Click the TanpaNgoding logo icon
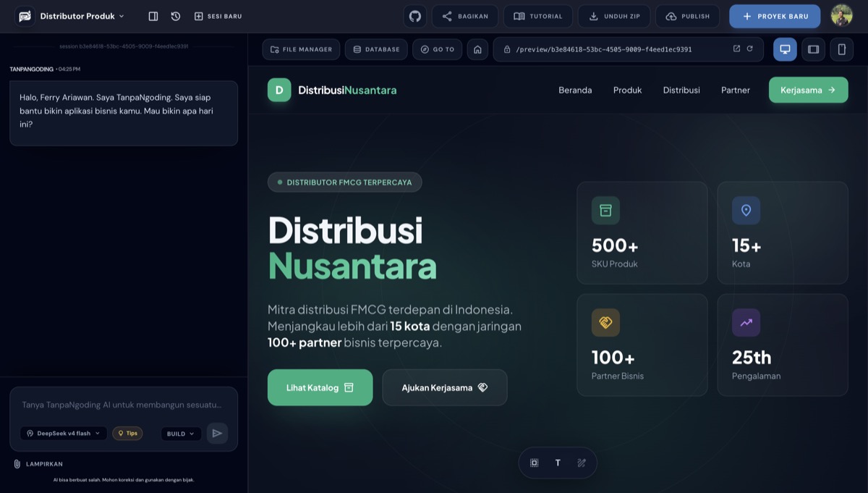This screenshot has height=493, width=868. (25, 16)
